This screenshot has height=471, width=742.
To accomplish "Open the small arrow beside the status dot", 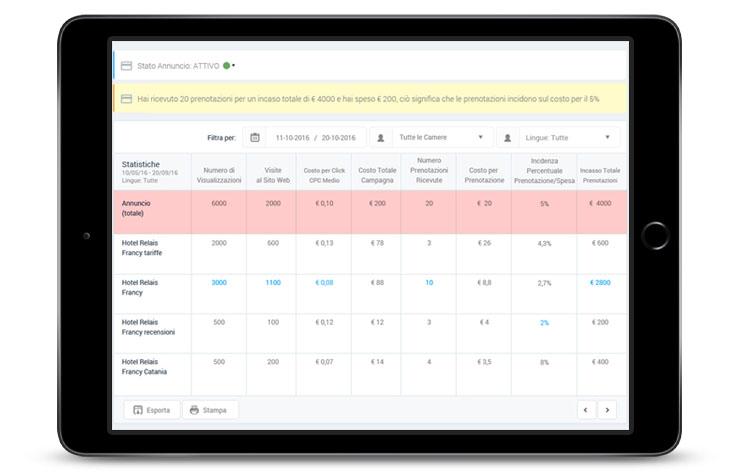I will (234, 66).
